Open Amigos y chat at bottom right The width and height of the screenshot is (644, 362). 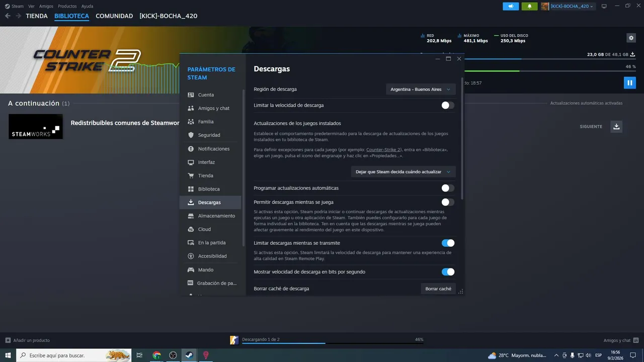click(x=621, y=340)
